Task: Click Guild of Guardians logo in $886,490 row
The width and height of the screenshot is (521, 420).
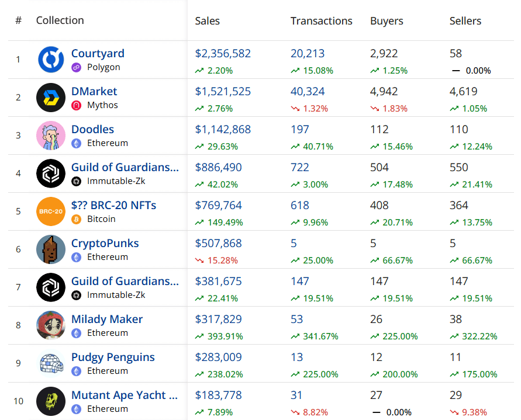Action: click(51, 173)
